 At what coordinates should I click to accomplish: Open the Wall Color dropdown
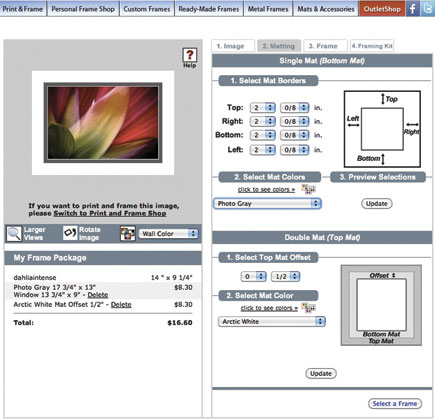coord(168,234)
